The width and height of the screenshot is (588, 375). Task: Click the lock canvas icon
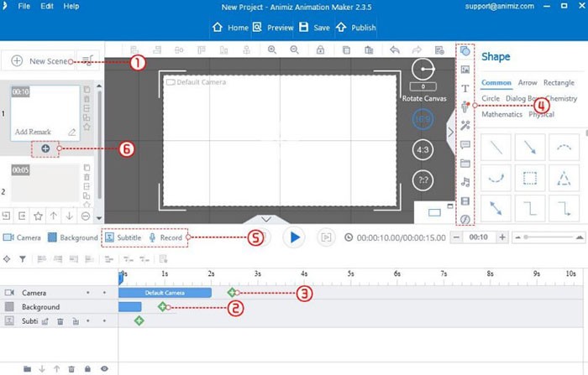click(320, 50)
